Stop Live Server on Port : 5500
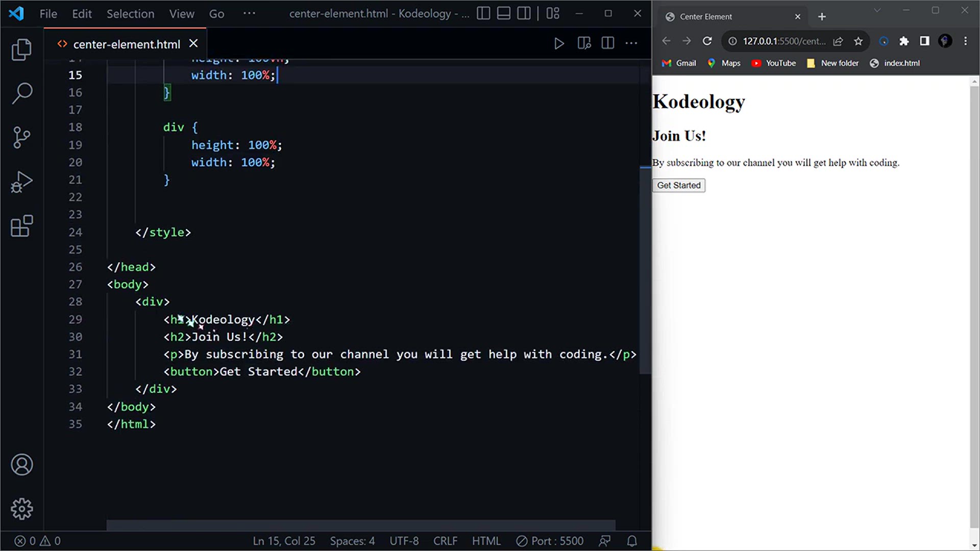Image resolution: width=980 pixels, height=551 pixels. (x=550, y=541)
